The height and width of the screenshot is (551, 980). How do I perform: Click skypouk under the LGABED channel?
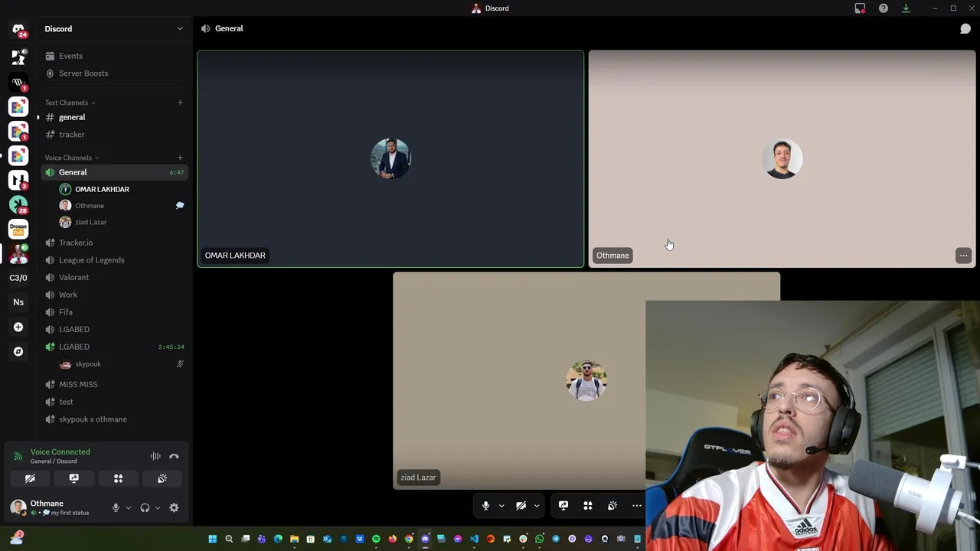click(x=122, y=364)
